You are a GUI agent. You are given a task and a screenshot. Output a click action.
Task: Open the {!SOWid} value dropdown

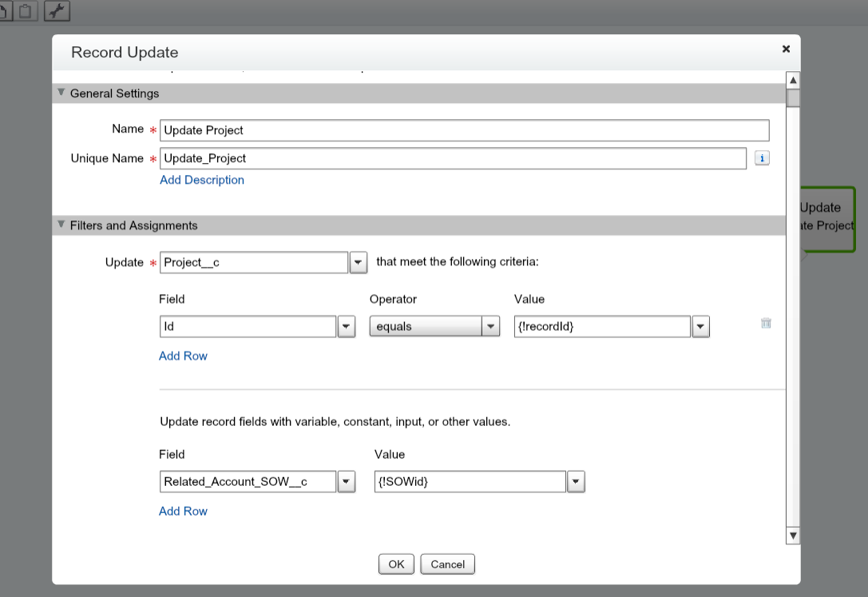point(576,482)
